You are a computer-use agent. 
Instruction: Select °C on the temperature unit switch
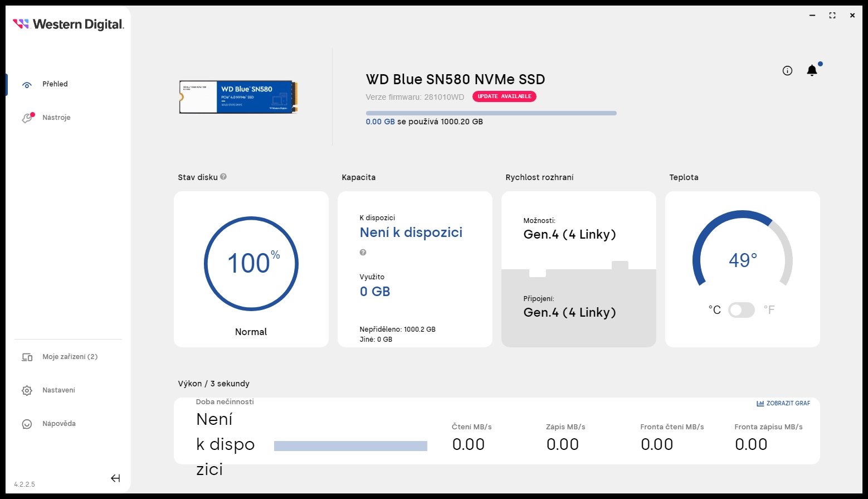[x=714, y=310]
